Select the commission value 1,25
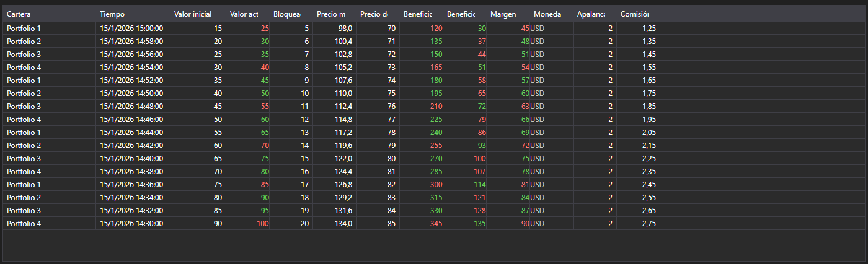868x264 pixels. tap(638, 29)
